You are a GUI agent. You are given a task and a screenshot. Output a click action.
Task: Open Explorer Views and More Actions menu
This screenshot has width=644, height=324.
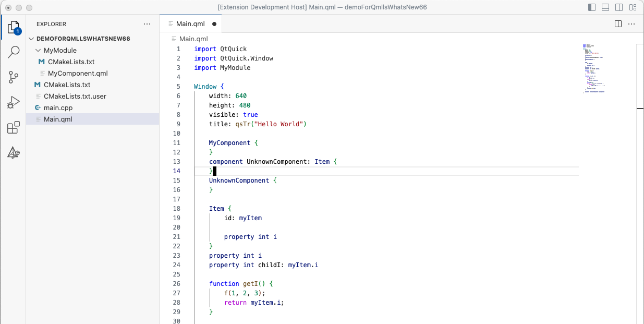click(x=147, y=24)
